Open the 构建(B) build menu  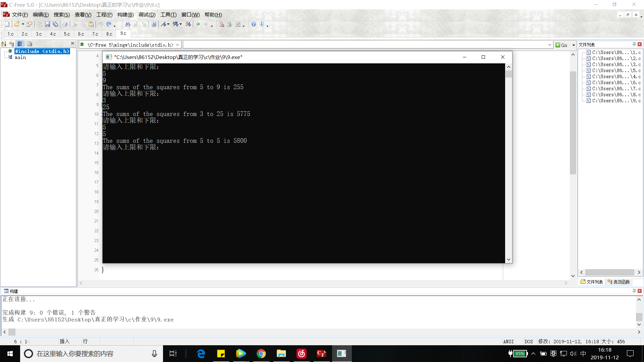125,15
